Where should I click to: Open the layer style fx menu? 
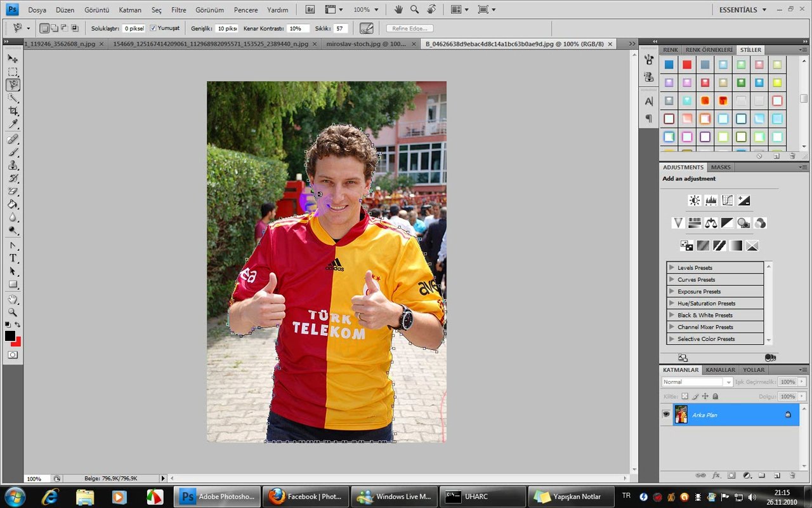tap(716, 475)
